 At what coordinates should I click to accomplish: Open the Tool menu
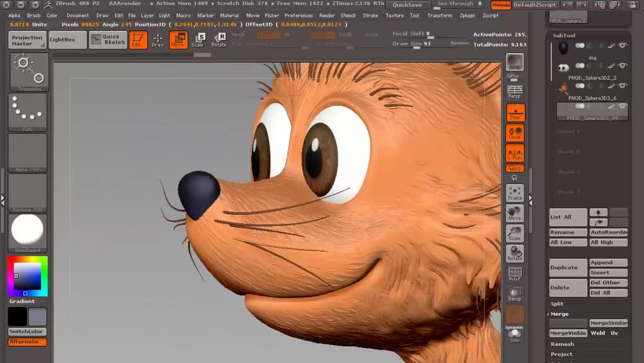click(415, 15)
